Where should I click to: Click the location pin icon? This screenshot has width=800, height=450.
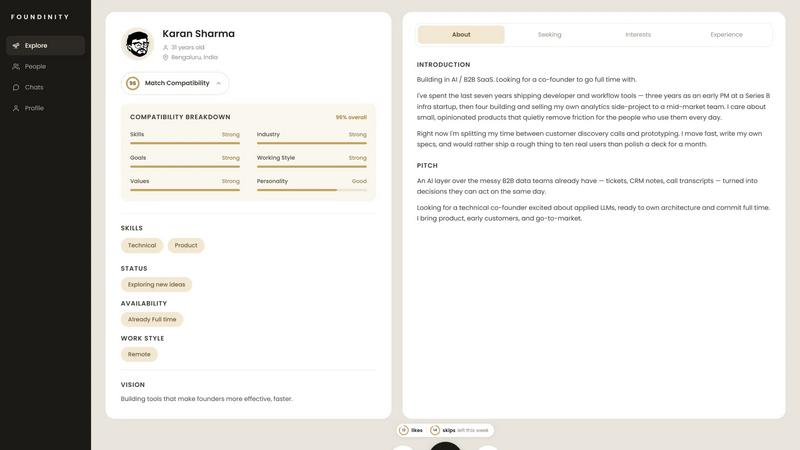click(x=165, y=57)
